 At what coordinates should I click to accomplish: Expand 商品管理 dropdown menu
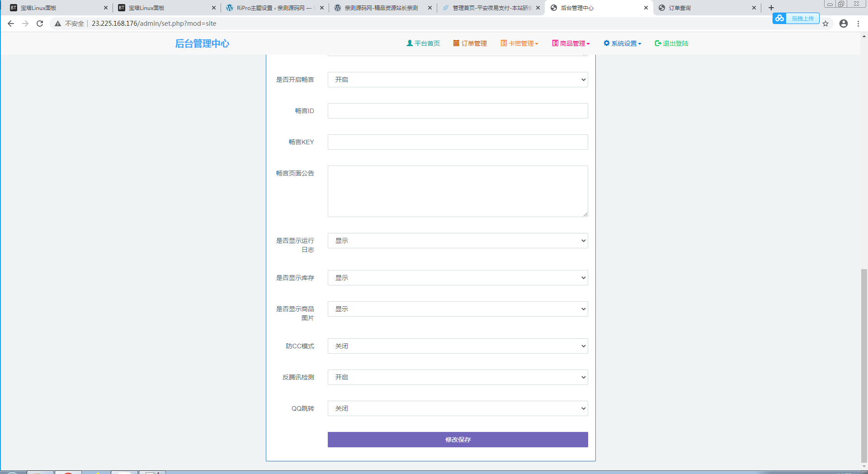point(571,43)
